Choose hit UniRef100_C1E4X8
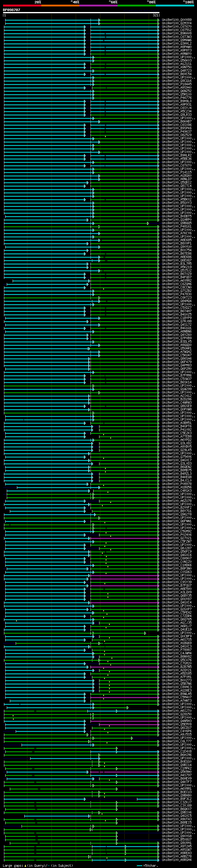Viewport: 197px width, 868px height. tap(177, 751)
